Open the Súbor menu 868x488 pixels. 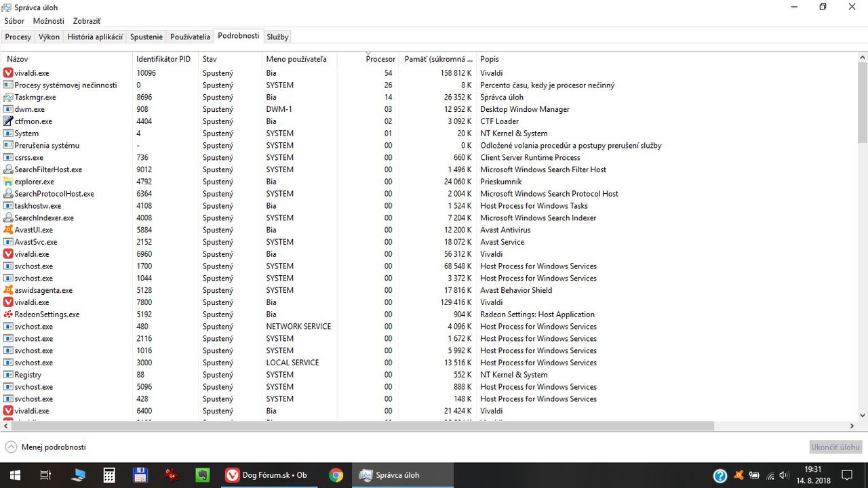(14, 21)
